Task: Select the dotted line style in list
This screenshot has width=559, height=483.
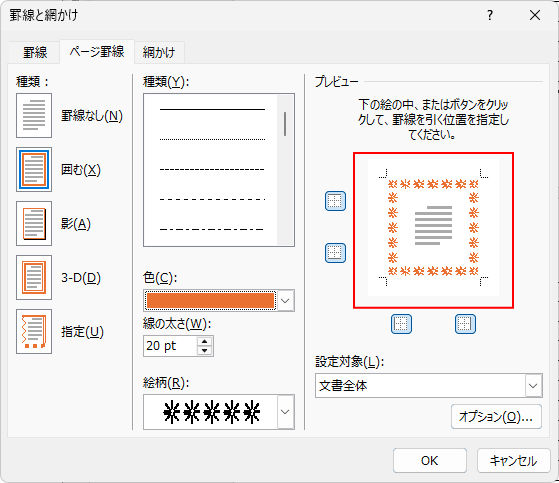Action: coord(212,139)
